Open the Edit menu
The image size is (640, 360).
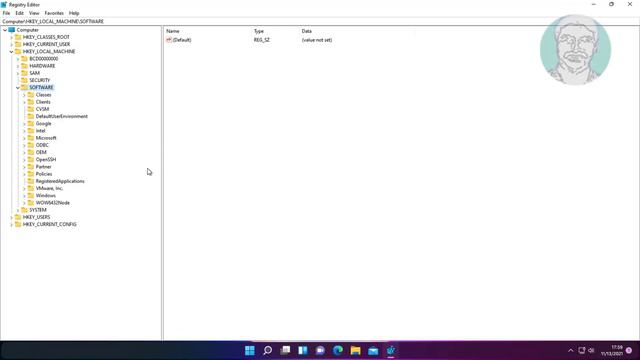19,13
